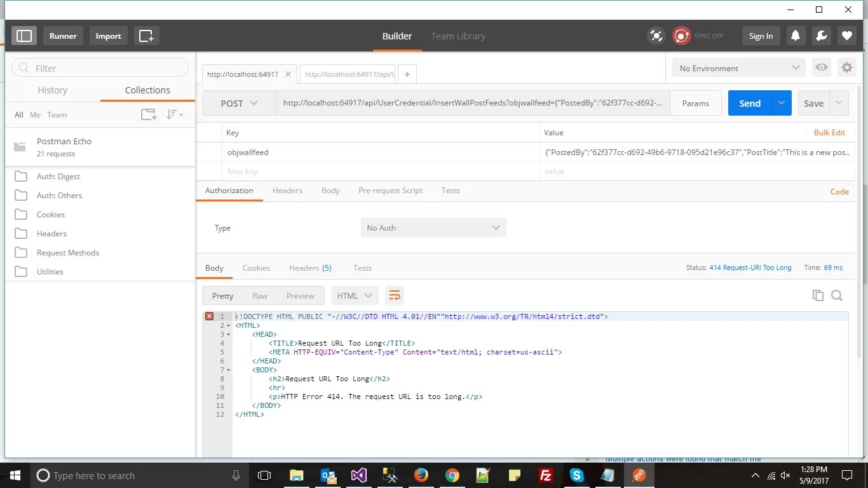Viewport: 868px width, 488px height.
Task: Open the Cookies folder
Action: tap(100, 214)
